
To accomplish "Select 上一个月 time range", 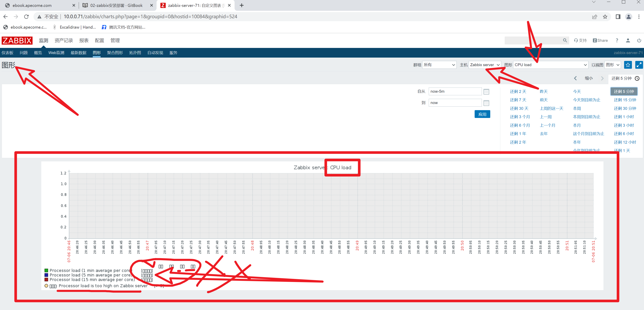I will point(548,125).
